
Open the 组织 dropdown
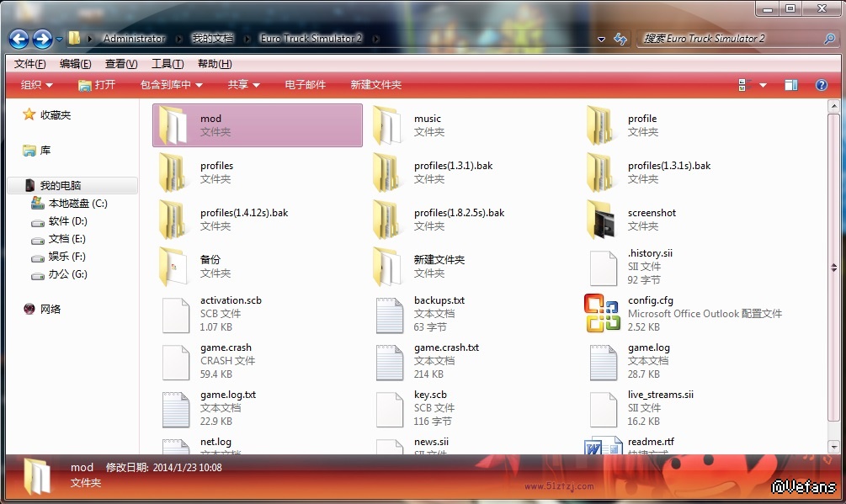click(37, 85)
